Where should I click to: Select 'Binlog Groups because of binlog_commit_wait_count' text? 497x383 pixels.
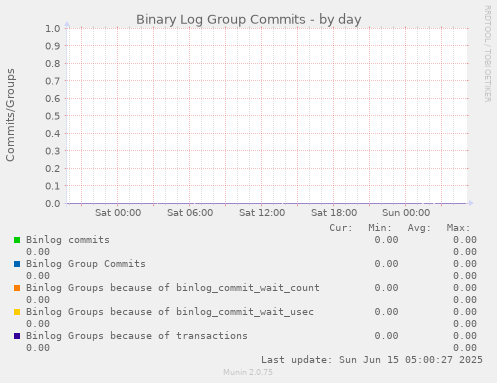click(x=173, y=288)
